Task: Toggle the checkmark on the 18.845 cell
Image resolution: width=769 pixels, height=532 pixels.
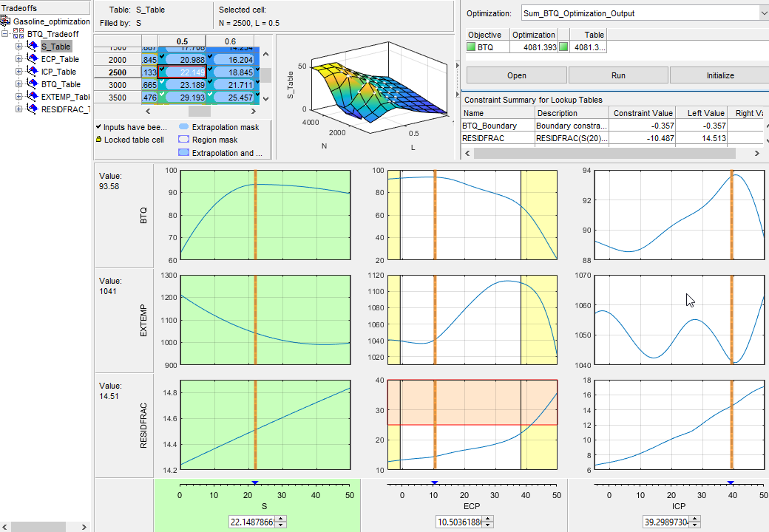Action: 211,69
